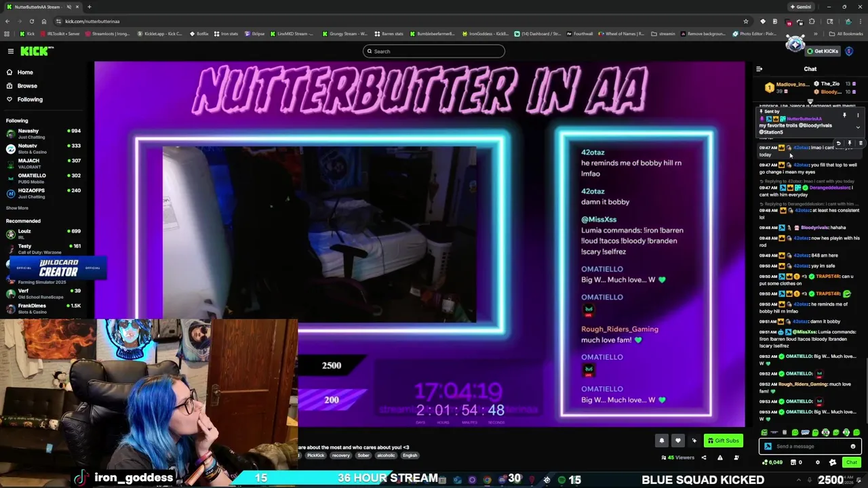Open Loulz recommended channel
Screen dimensions: 868x488
click(43, 234)
